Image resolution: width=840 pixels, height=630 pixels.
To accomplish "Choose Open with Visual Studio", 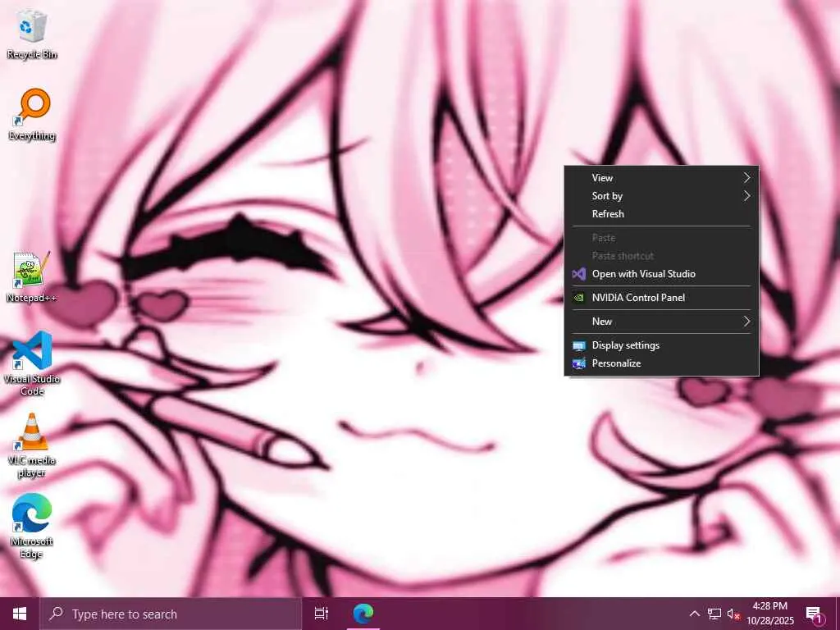I will tap(662, 274).
